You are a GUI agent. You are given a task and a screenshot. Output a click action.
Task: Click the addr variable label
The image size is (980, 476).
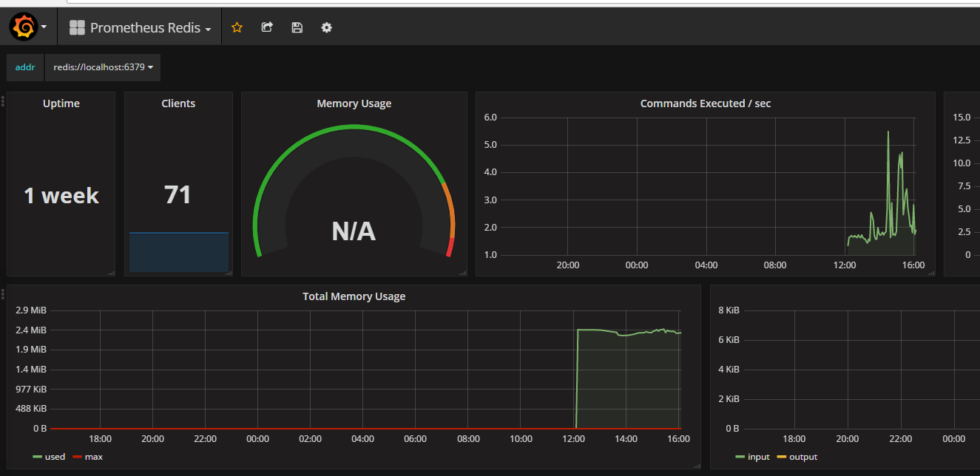25,67
